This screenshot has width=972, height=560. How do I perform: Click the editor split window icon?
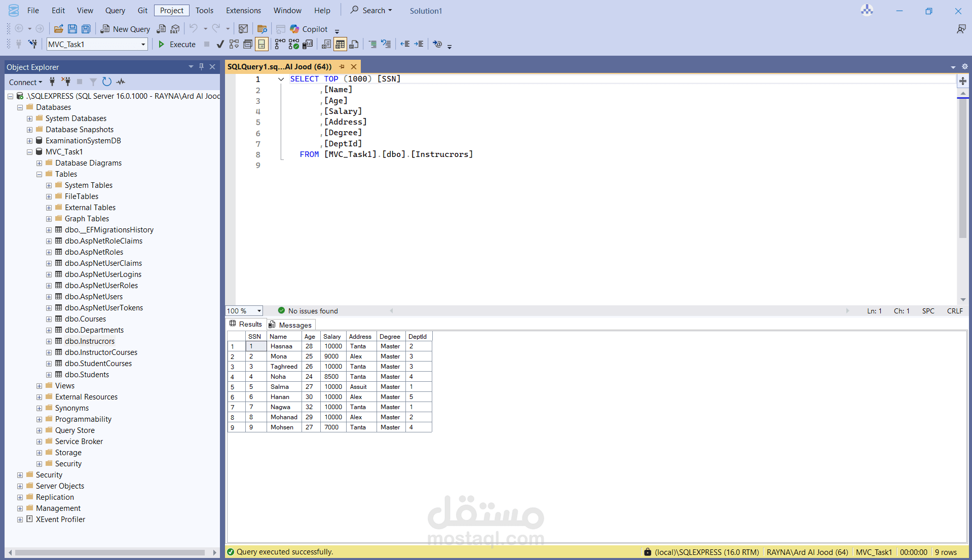963,81
